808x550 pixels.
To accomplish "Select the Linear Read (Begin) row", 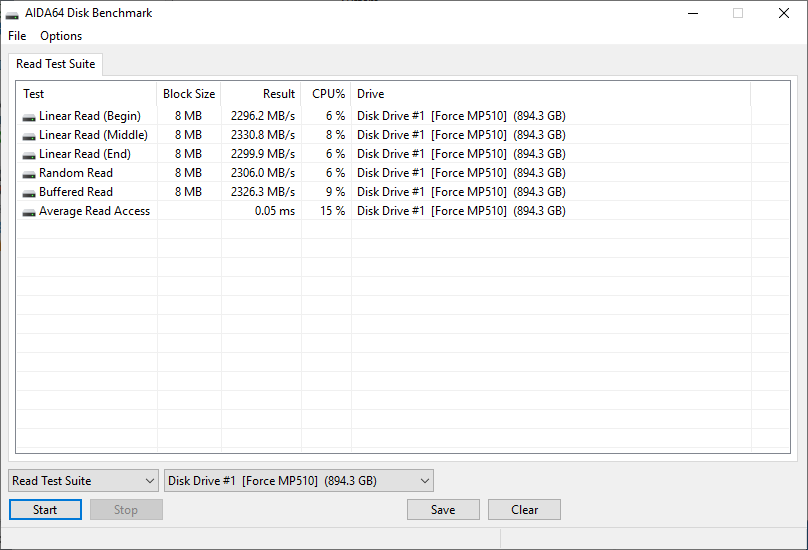I will pyautogui.click(x=403, y=115).
